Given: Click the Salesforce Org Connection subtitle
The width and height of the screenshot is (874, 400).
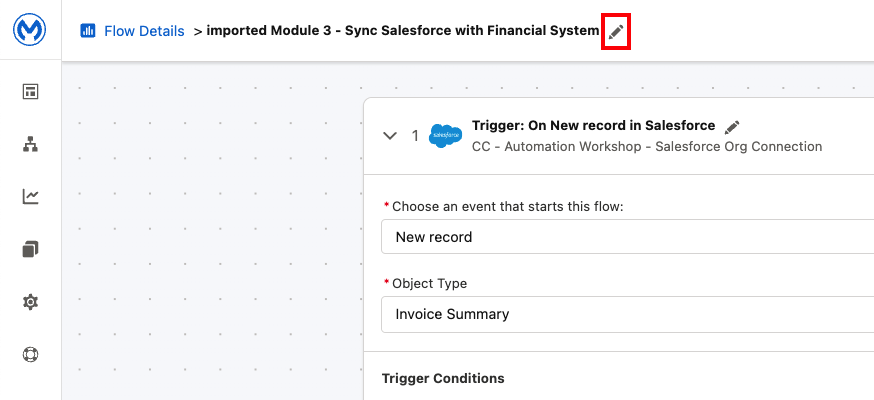Looking at the screenshot, I should pos(646,147).
